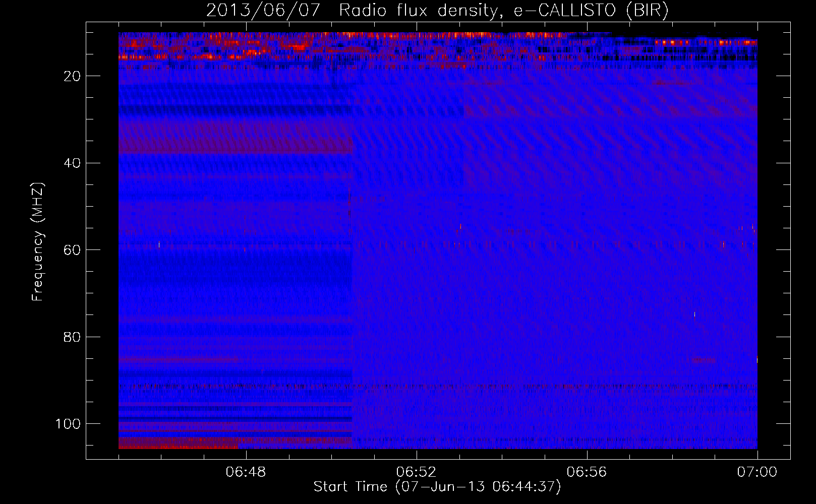Image resolution: width=816 pixels, height=504 pixels.
Task: Click the plot title '2013/06/07 Radio flux density, e-CALLISTO (BIR)'
Action: click(437, 11)
